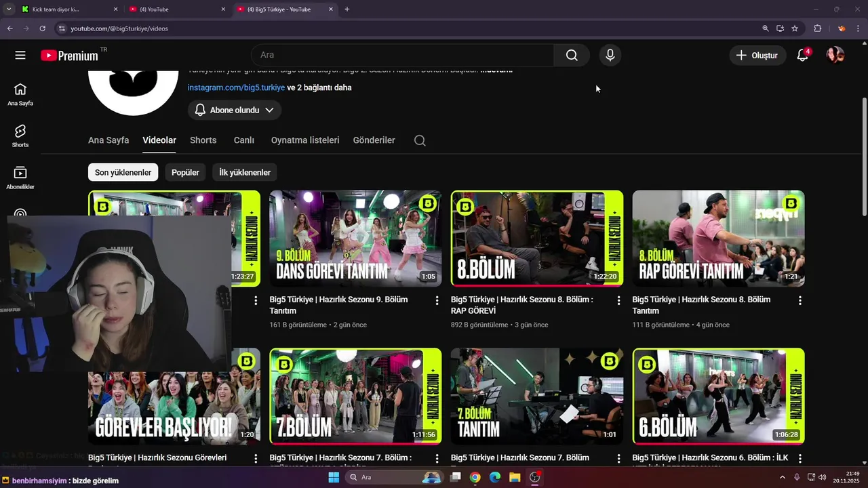Open options menu for 7. Bölüm video

point(437,459)
